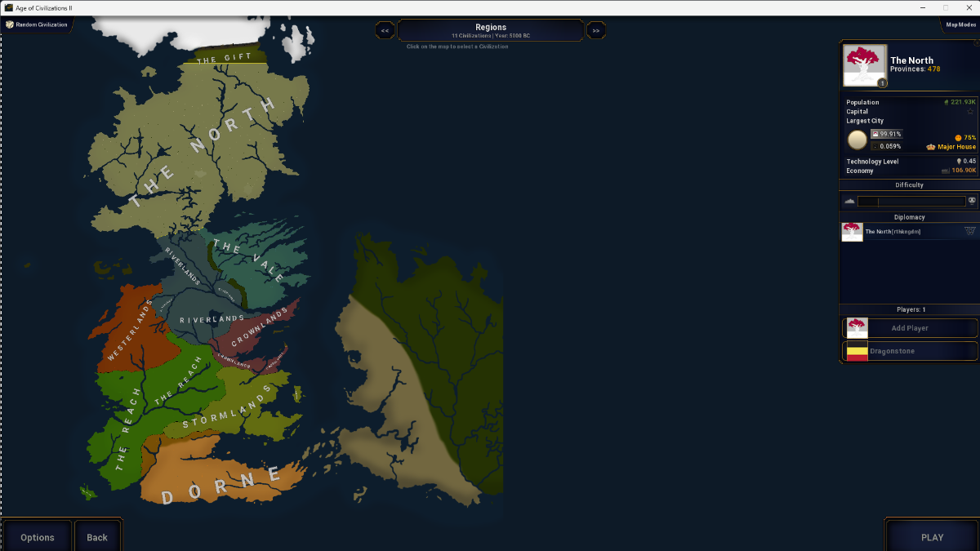980x551 pixels.
Task: Go to previous scenario with << arrow
Action: [x=385, y=31]
